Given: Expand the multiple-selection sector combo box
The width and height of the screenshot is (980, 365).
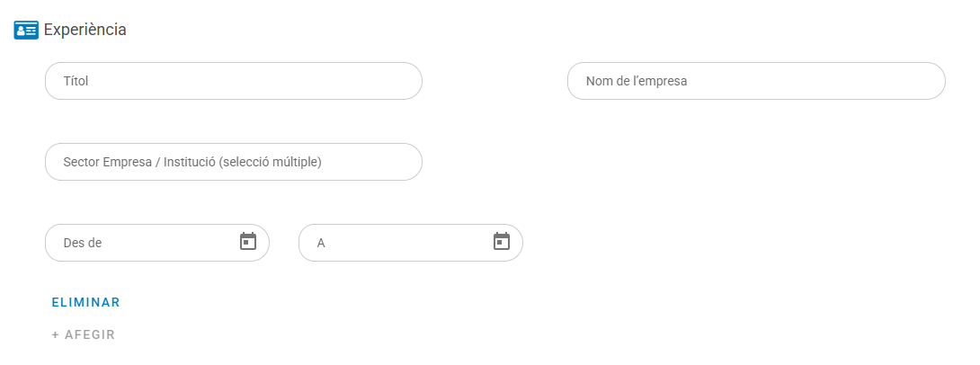Looking at the screenshot, I should (233, 162).
